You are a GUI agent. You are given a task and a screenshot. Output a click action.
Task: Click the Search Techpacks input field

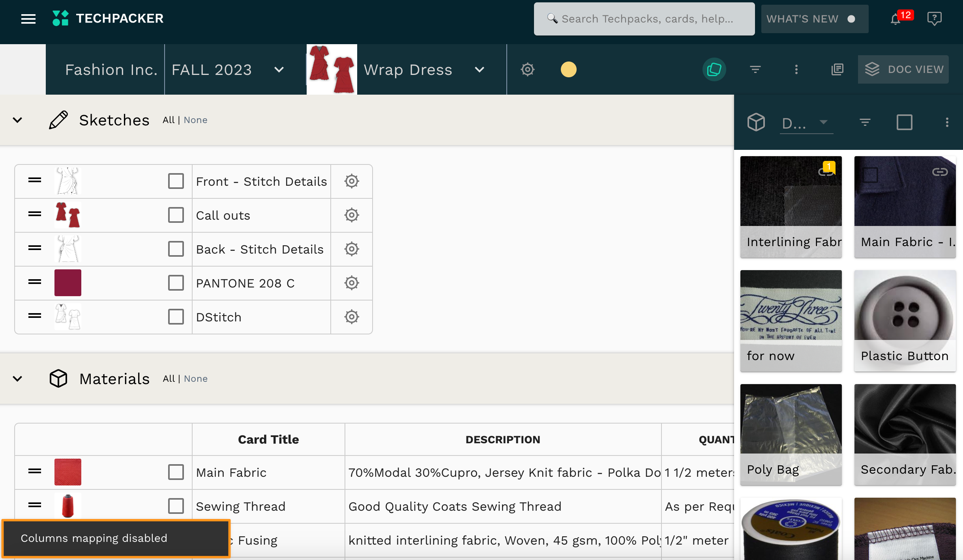tap(647, 19)
